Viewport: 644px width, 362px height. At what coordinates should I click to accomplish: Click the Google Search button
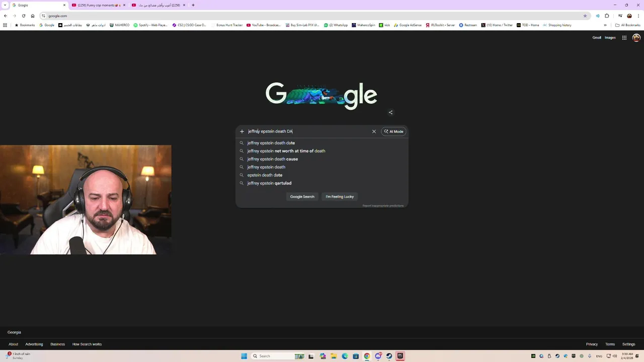[x=302, y=197]
